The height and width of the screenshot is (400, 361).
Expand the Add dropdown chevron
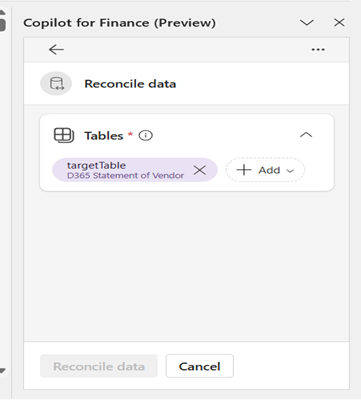point(290,171)
